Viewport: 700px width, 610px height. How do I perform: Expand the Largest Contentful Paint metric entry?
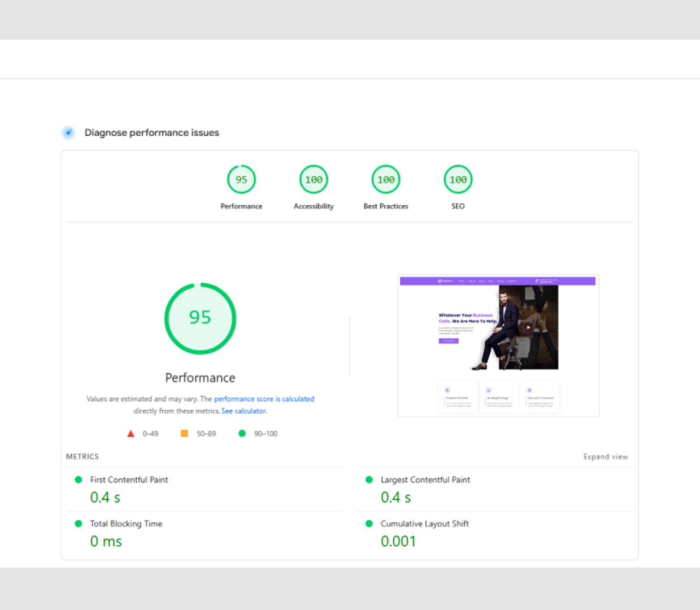click(425, 480)
